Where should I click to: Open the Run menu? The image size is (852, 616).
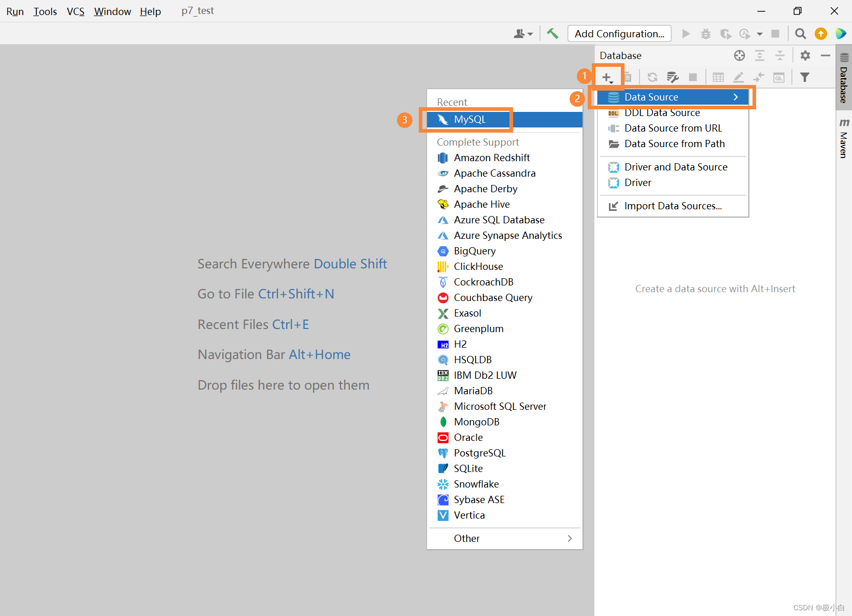15,11
